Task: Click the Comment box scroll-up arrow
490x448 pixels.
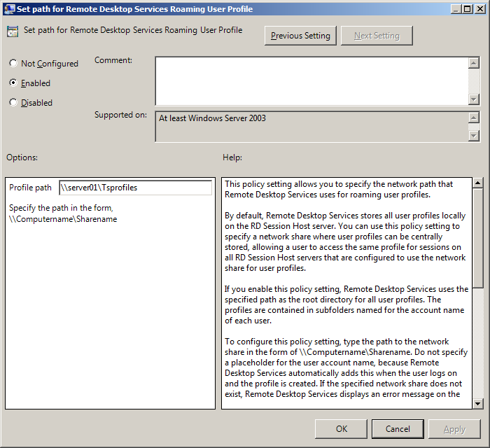Action: point(474,63)
